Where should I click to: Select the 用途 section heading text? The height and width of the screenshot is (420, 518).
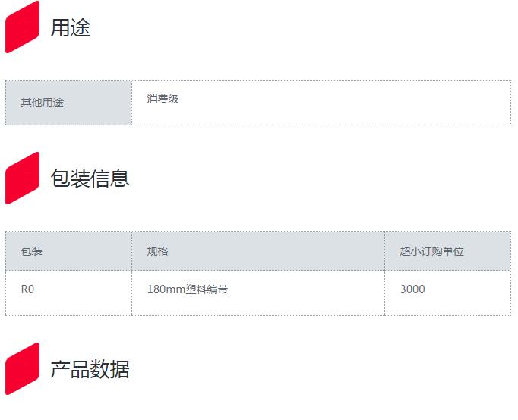(x=70, y=28)
